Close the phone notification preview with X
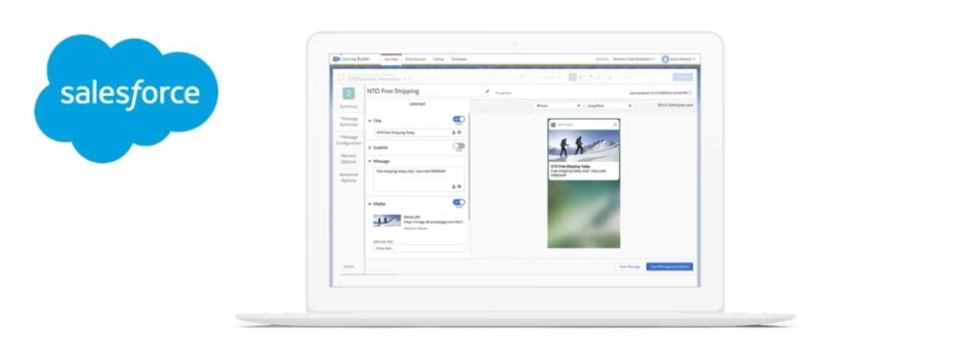This screenshot has width=980, height=345. (615, 125)
